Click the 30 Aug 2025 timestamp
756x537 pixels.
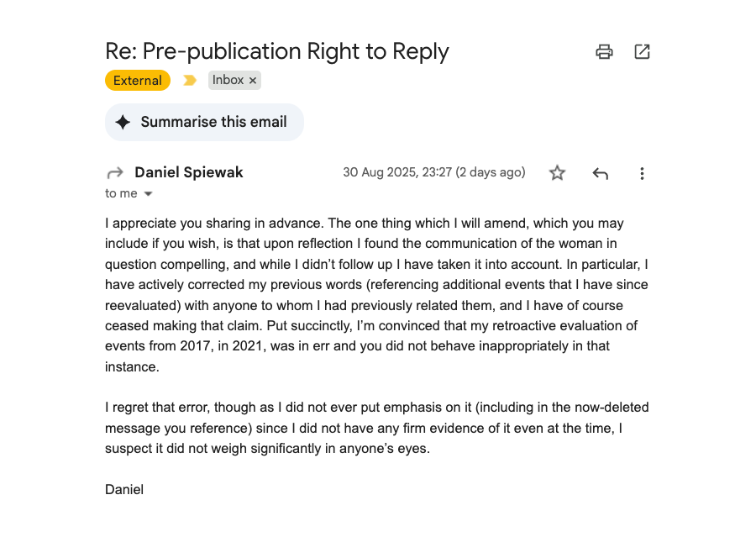tap(433, 172)
